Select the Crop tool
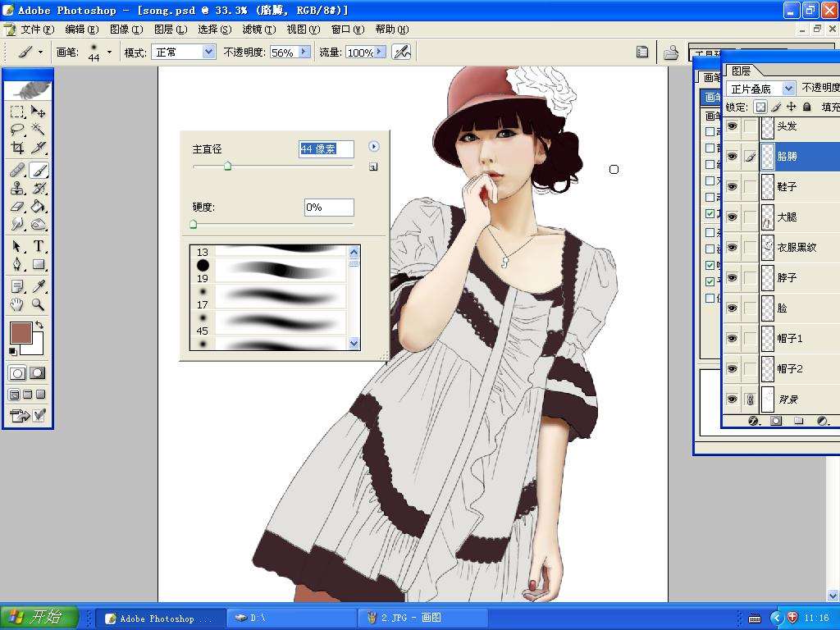 coord(17,148)
